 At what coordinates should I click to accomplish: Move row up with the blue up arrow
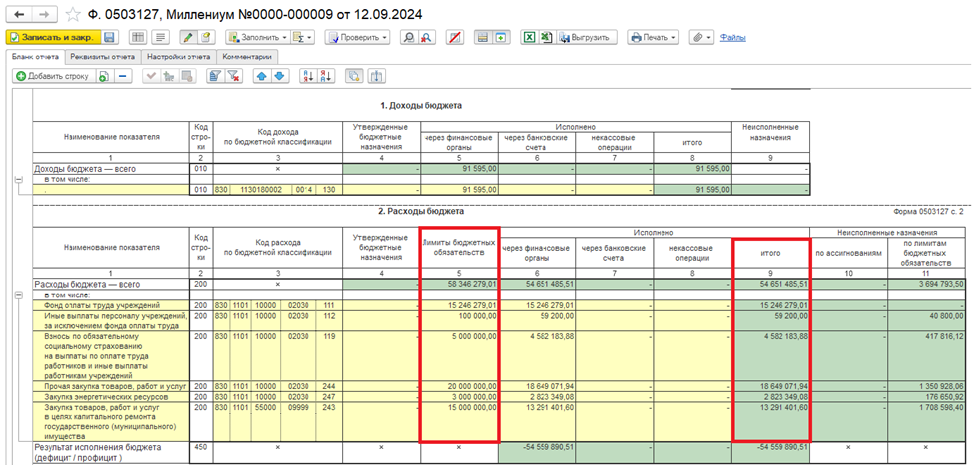tap(262, 76)
